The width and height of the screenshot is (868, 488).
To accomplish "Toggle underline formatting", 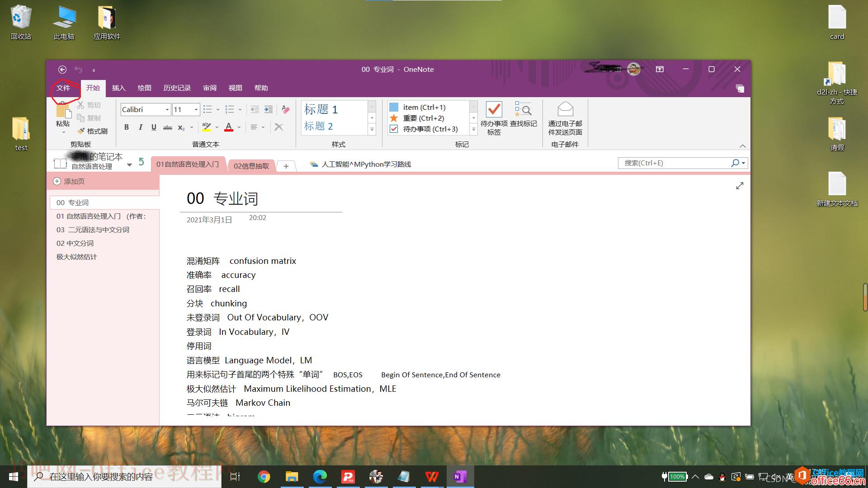I will pos(154,127).
